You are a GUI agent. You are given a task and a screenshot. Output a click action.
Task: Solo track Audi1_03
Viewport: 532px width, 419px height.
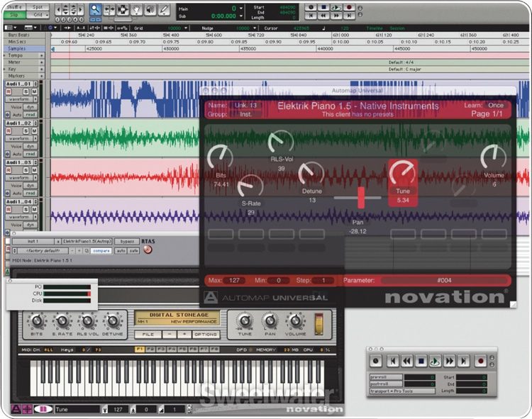pos(26,170)
